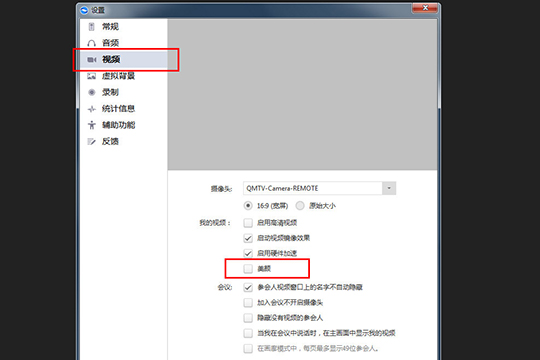Click the gray camera preview area
Viewport: 540px width, 360px height.
[x=302, y=94]
